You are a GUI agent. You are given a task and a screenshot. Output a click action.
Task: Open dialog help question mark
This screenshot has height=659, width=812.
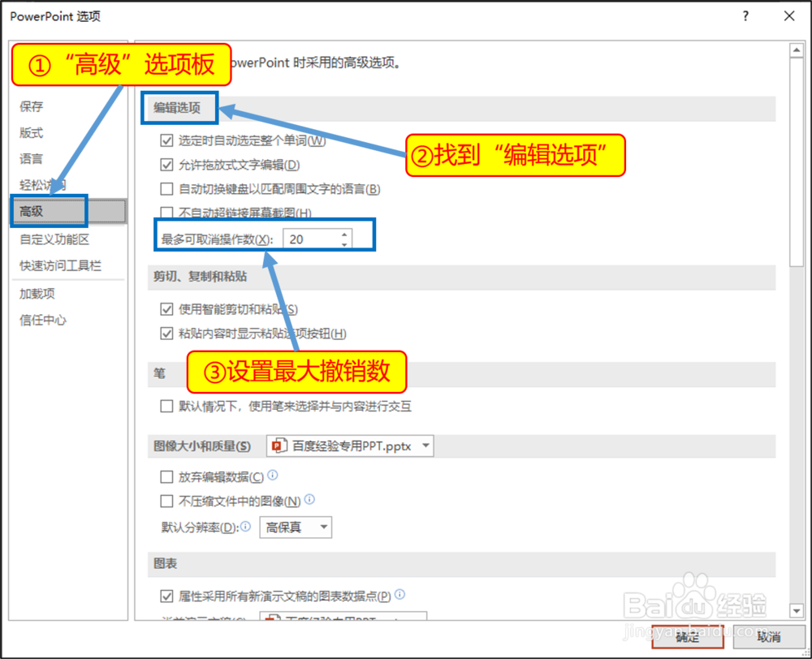click(745, 16)
